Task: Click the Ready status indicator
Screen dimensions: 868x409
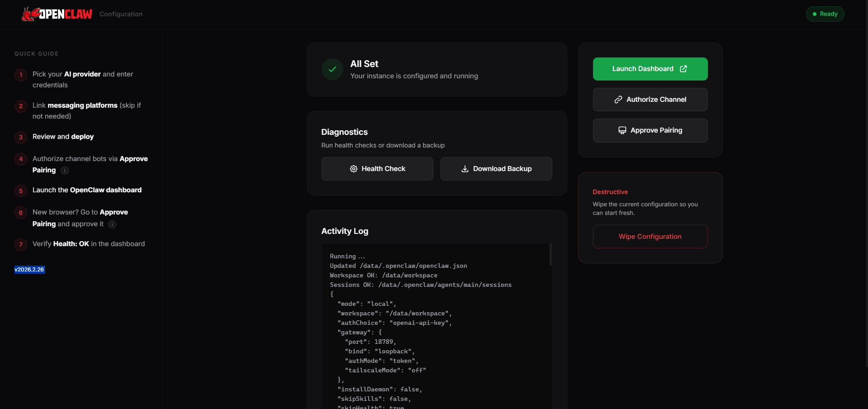Action: (x=825, y=14)
